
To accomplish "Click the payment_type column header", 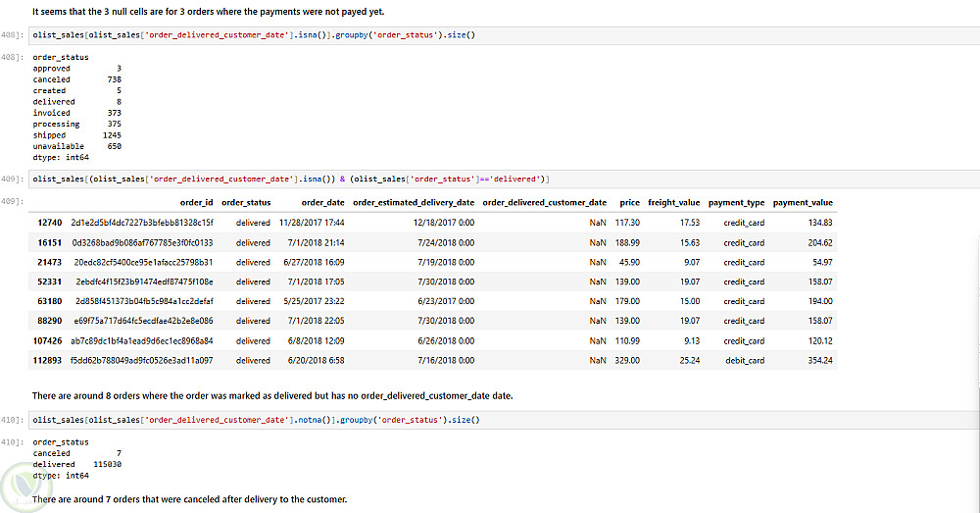I will tap(736, 203).
